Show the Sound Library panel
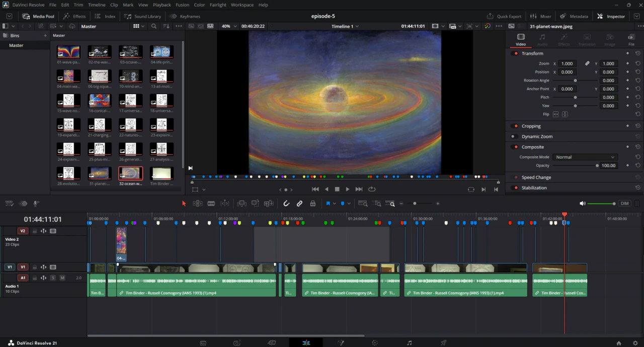The width and height of the screenshot is (644, 347). coord(143,16)
